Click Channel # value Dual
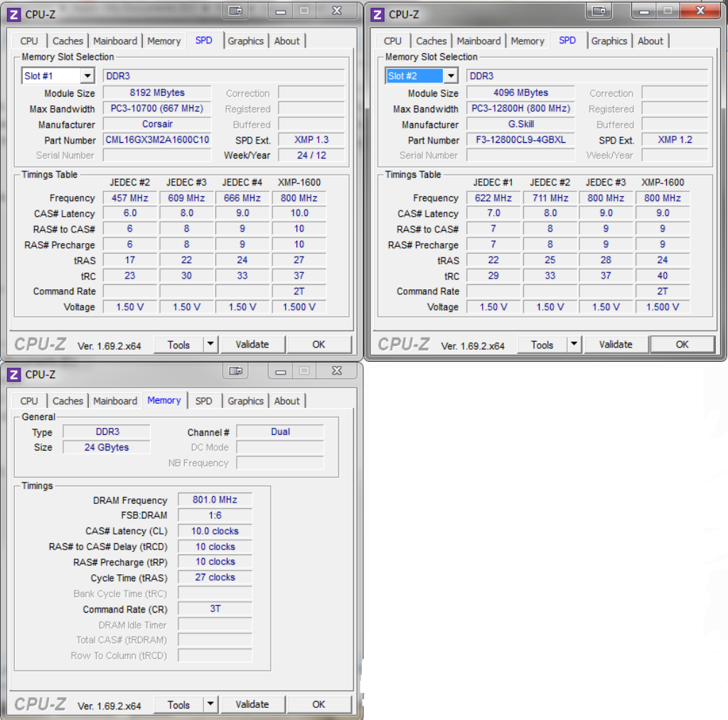The width and height of the screenshot is (728, 720). pos(280,431)
